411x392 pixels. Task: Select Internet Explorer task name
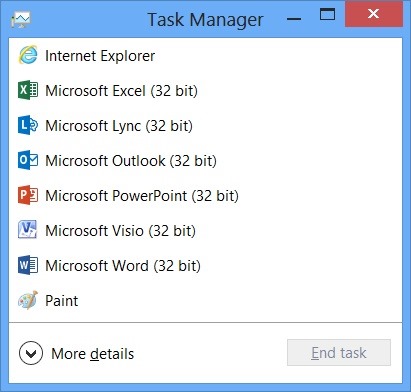click(x=100, y=56)
